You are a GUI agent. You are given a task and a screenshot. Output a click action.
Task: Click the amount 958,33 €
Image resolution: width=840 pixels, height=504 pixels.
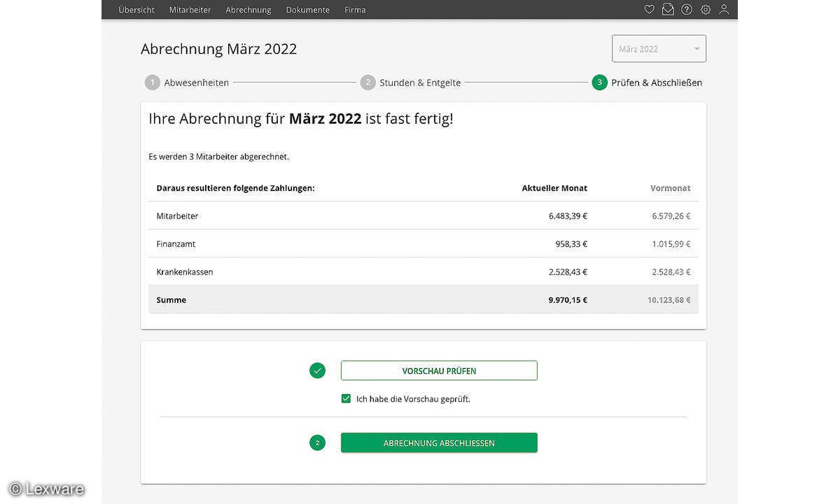571,244
